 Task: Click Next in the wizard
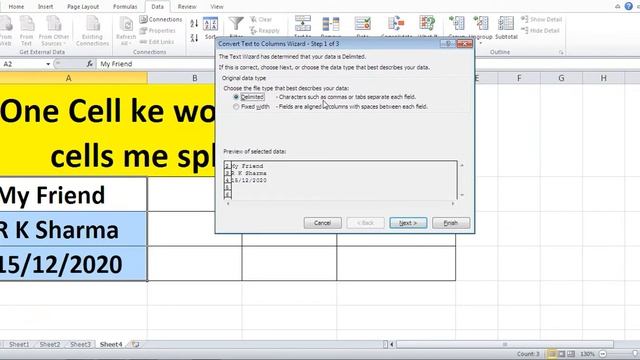[x=408, y=223]
